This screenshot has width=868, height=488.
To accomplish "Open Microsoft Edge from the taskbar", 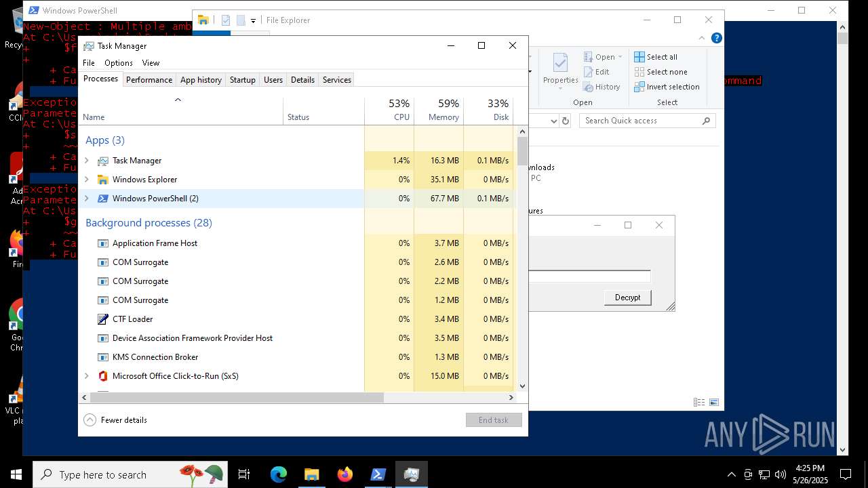I will tap(279, 474).
